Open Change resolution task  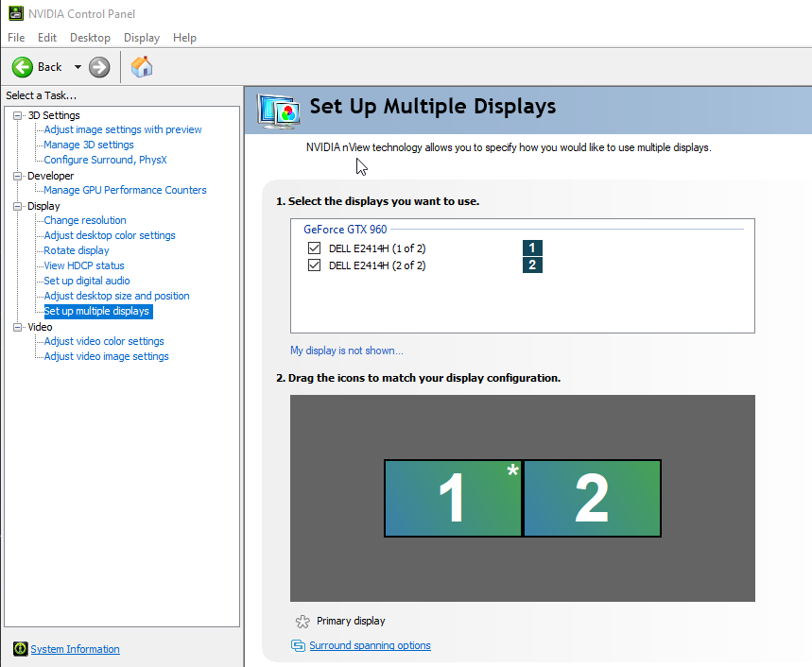click(x=85, y=220)
